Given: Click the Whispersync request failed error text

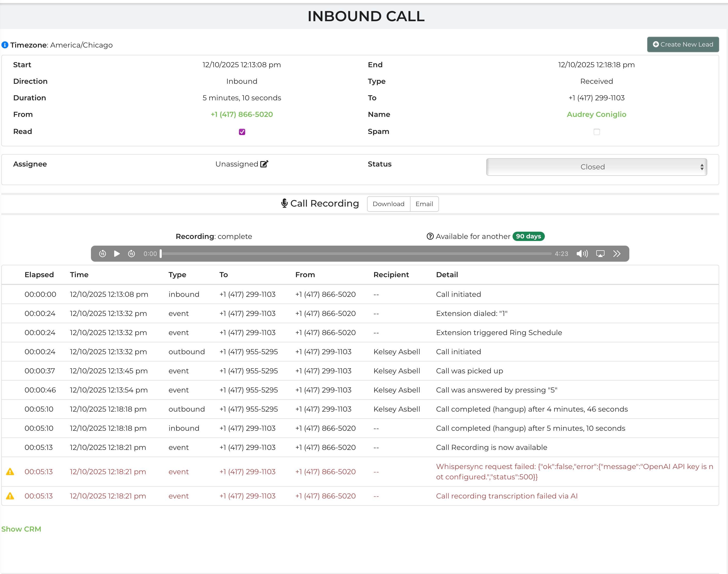Looking at the screenshot, I should (x=574, y=472).
